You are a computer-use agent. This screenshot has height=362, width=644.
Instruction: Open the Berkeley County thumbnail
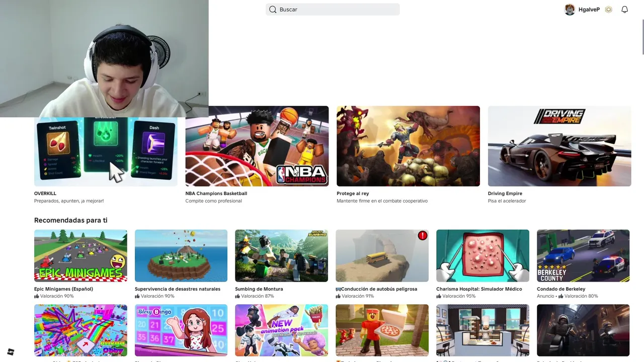pyautogui.click(x=583, y=256)
